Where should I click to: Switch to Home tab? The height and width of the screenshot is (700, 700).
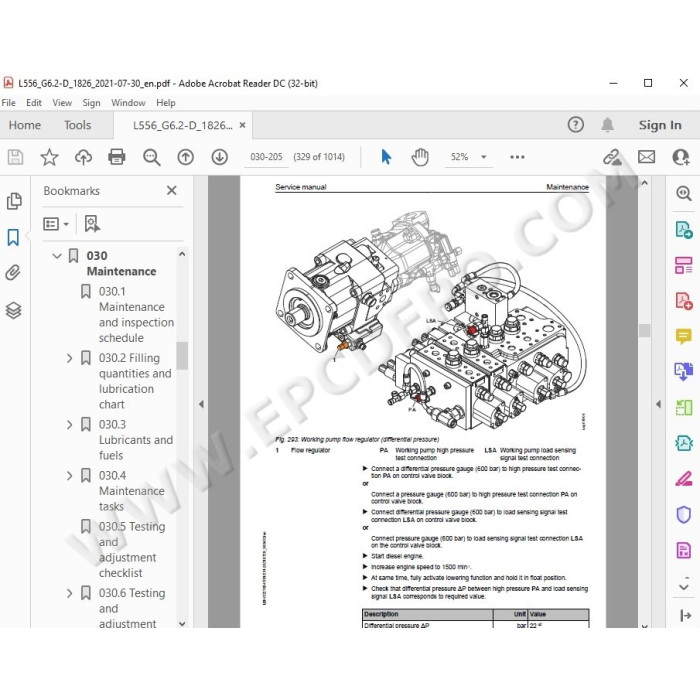[x=25, y=125]
